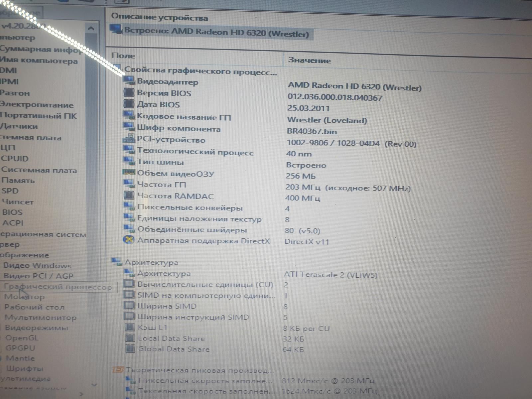The image size is (532, 399).
Task: Click the Архитектура section header icon
Action: pyautogui.click(x=117, y=262)
